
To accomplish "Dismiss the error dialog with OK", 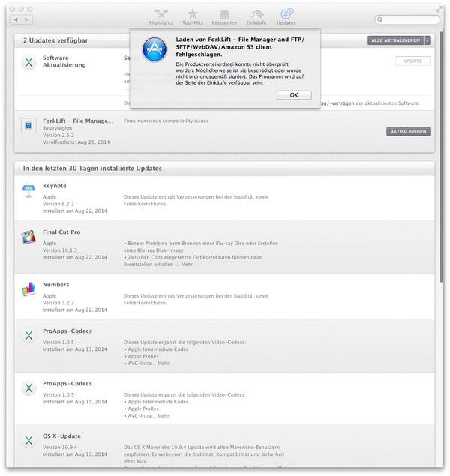I will click(x=294, y=95).
